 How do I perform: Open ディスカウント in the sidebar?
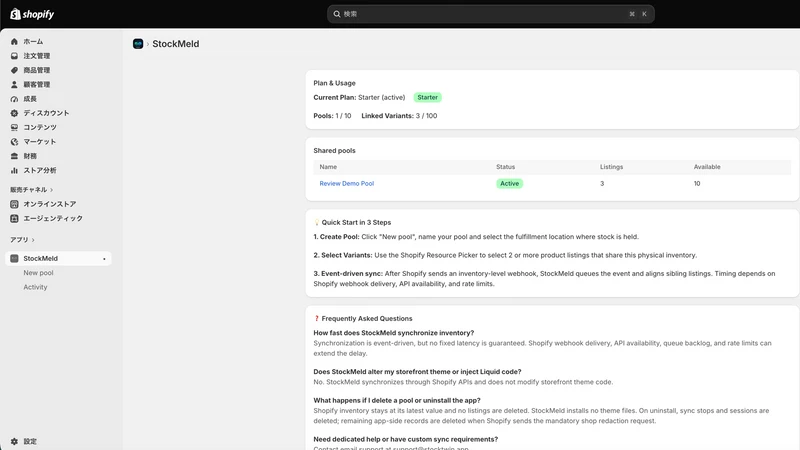coord(46,113)
